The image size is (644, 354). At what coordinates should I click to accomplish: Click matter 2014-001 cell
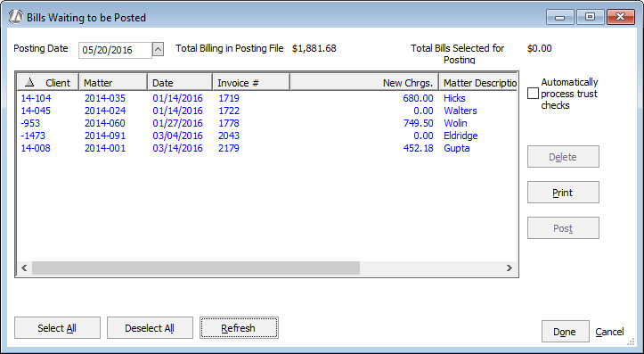tap(105, 148)
